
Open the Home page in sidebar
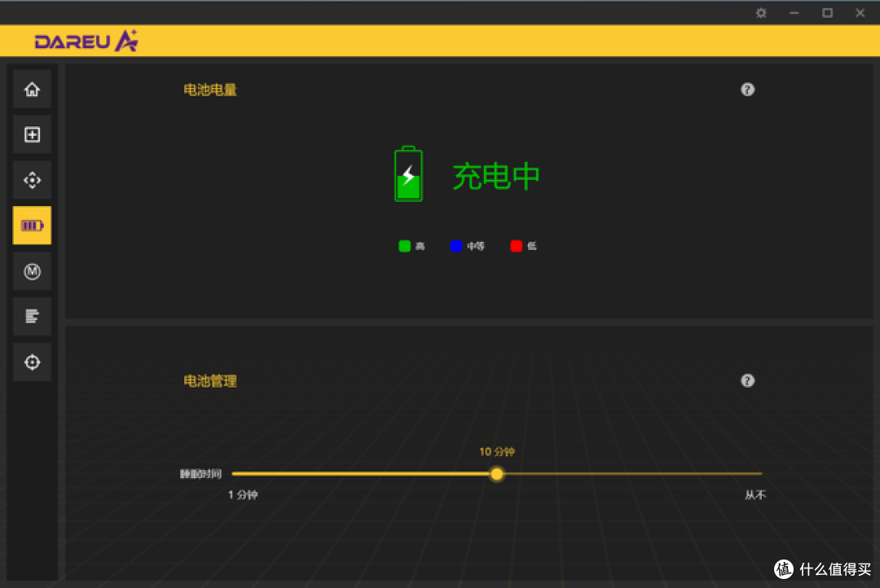(x=32, y=90)
